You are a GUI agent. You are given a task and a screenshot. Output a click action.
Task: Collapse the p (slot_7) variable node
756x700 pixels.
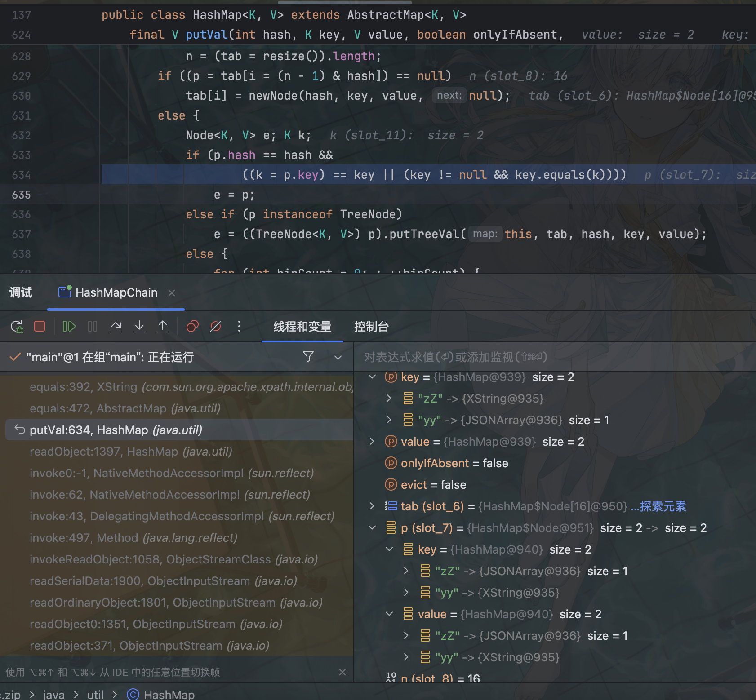[372, 528]
